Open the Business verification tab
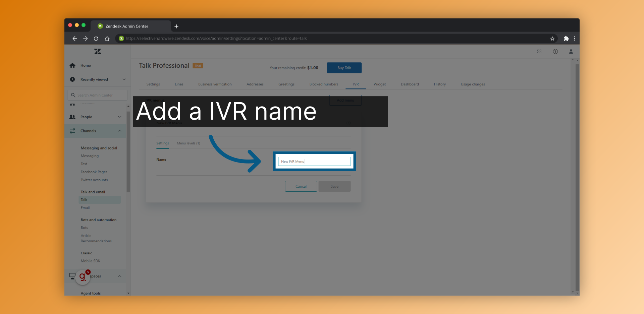Viewport: 644px width, 314px height. pyautogui.click(x=215, y=84)
